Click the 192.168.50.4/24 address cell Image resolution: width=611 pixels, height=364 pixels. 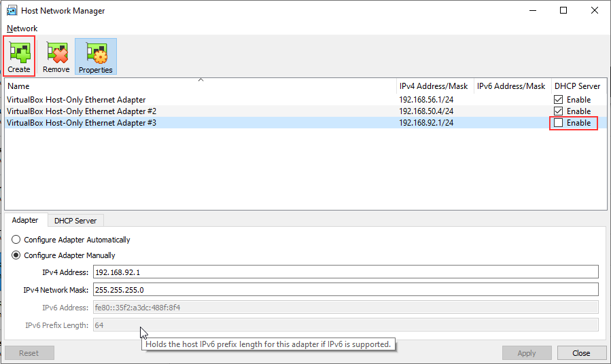(x=426, y=111)
